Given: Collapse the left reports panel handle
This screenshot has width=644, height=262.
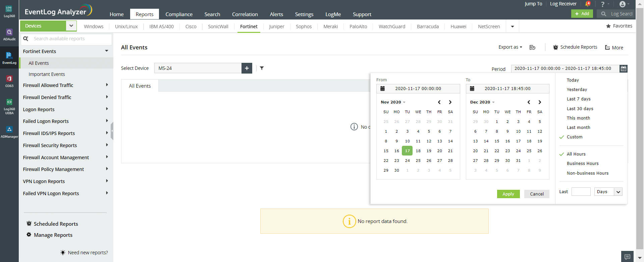Looking at the screenshot, I should (x=112, y=131).
